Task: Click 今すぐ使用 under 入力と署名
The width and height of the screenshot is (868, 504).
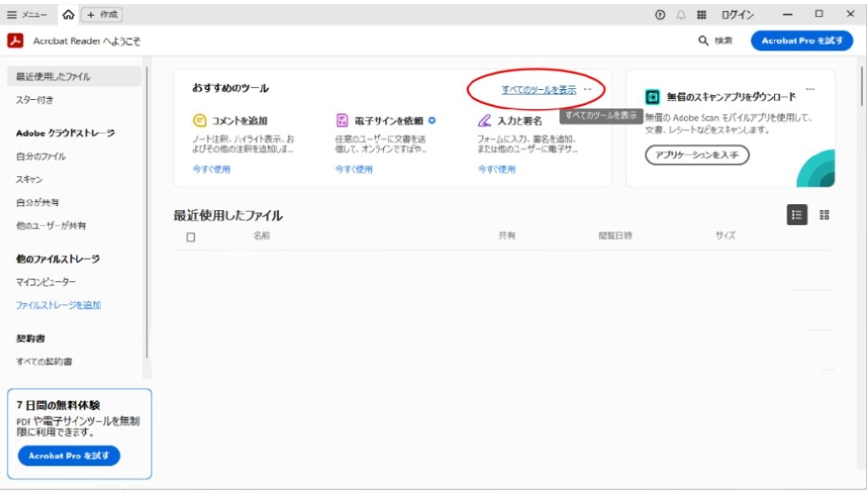Action: click(497, 169)
